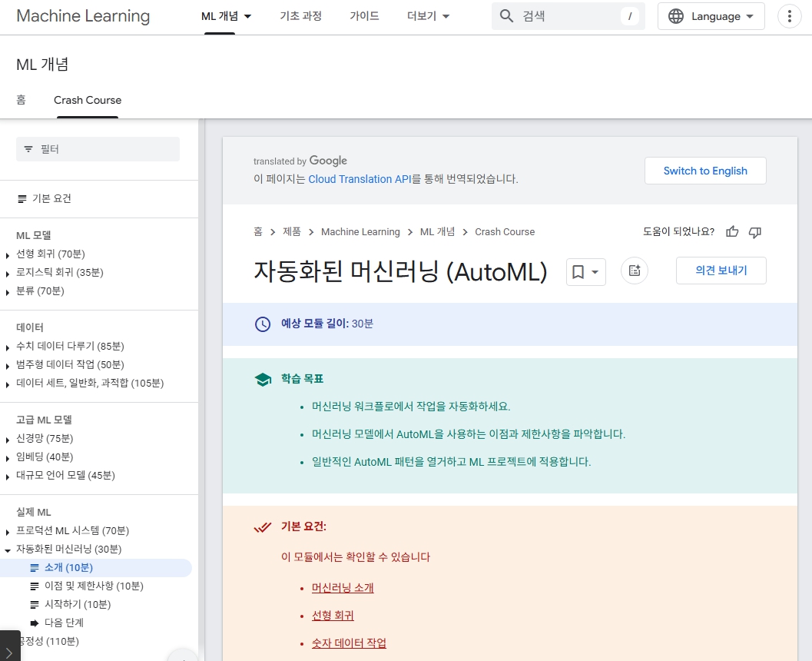This screenshot has width=812, height=661.
Task: Click the side panel expand chevron at bottom-left
Action: [9, 653]
